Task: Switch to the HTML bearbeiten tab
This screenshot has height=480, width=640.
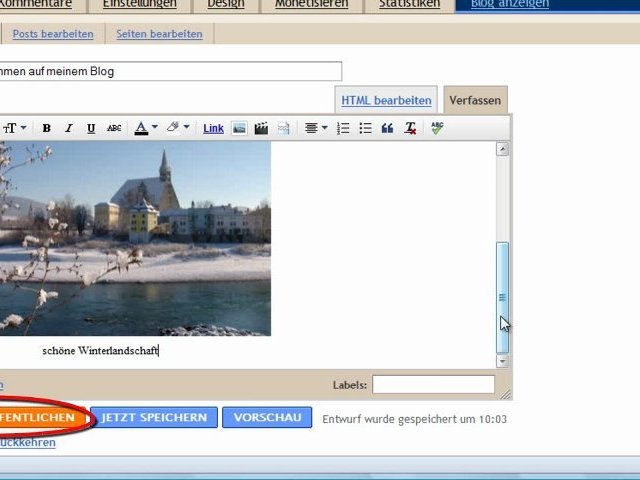Action: 386,100
